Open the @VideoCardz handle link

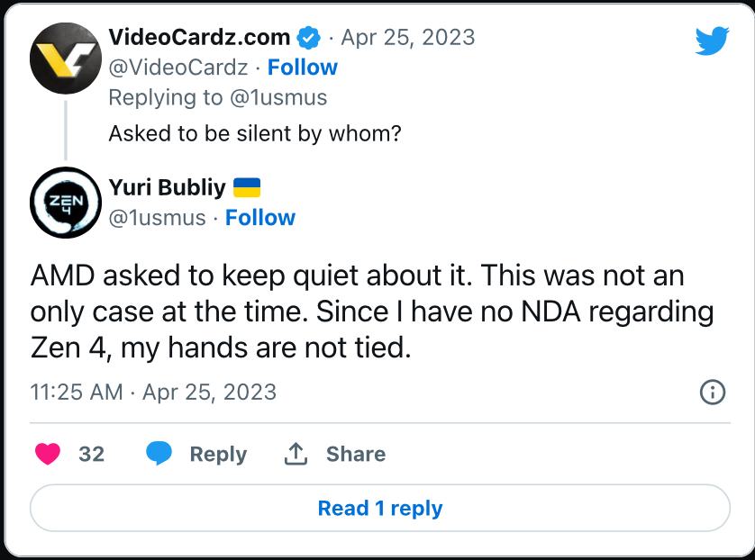pyautogui.click(x=178, y=68)
